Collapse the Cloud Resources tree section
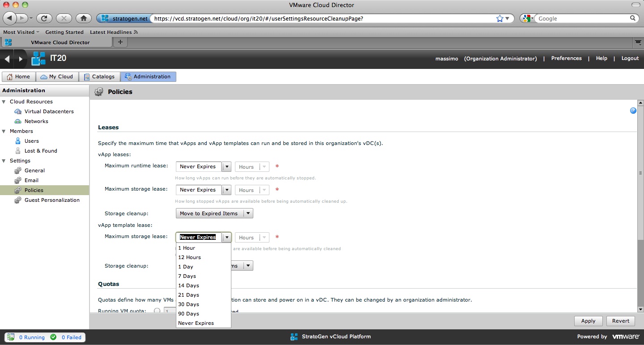 click(4, 102)
